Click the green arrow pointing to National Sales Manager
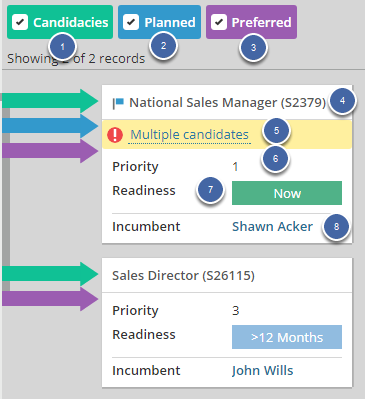Viewport: 365px width, 399px height. (50, 100)
